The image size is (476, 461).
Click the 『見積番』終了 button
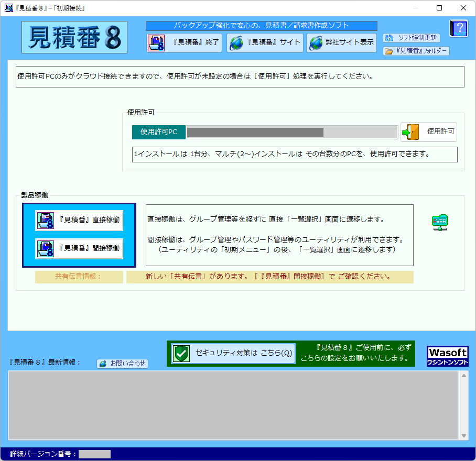tap(185, 43)
